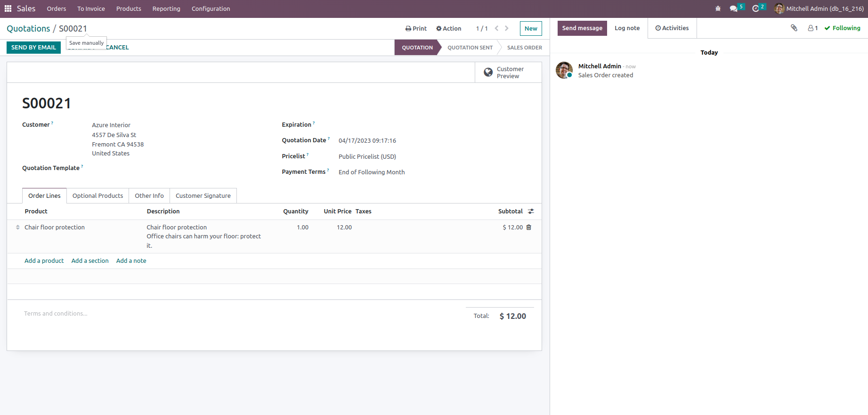Click the Subtotal column header
The image size is (868, 415).
point(511,212)
